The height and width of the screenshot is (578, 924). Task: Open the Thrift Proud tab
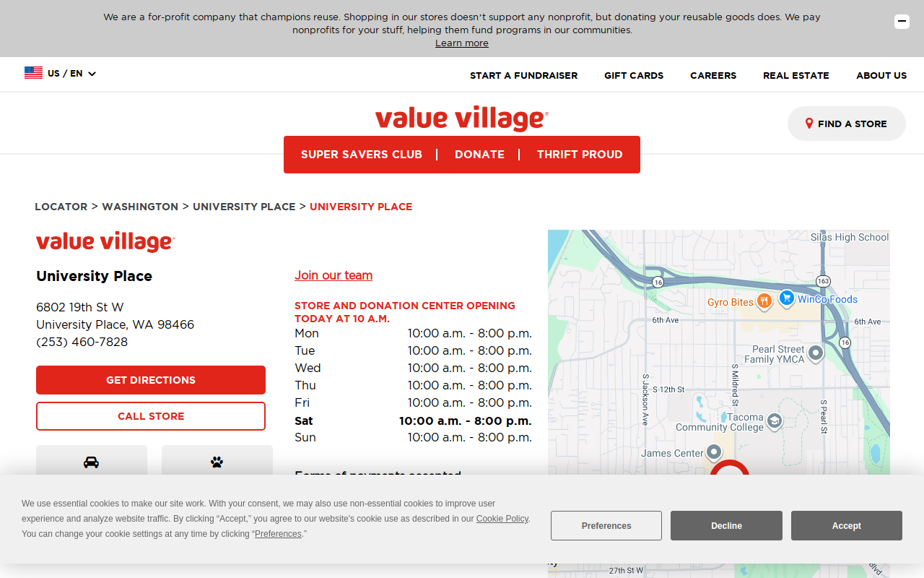(580, 155)
